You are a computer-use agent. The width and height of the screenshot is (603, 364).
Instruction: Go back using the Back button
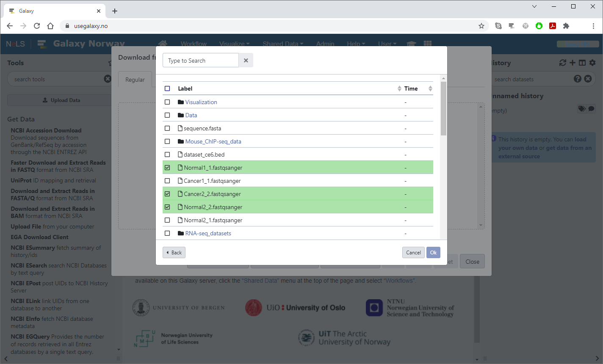point(174,253)
